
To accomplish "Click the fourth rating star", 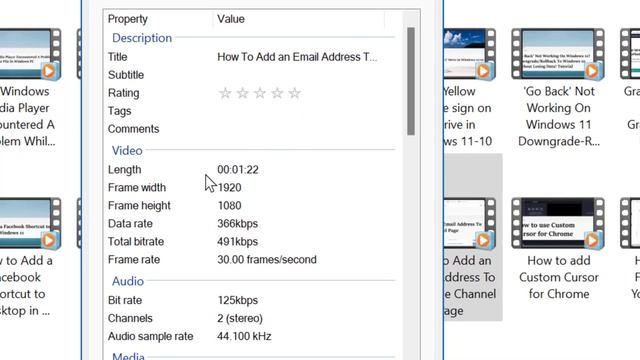I will (x=277, y=93).
